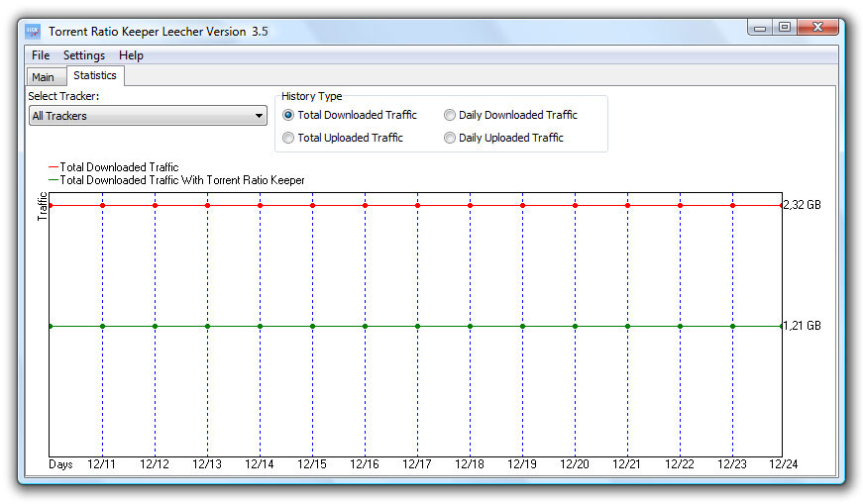
Task: Click the 12/15 date label
Action: point(311,464)
